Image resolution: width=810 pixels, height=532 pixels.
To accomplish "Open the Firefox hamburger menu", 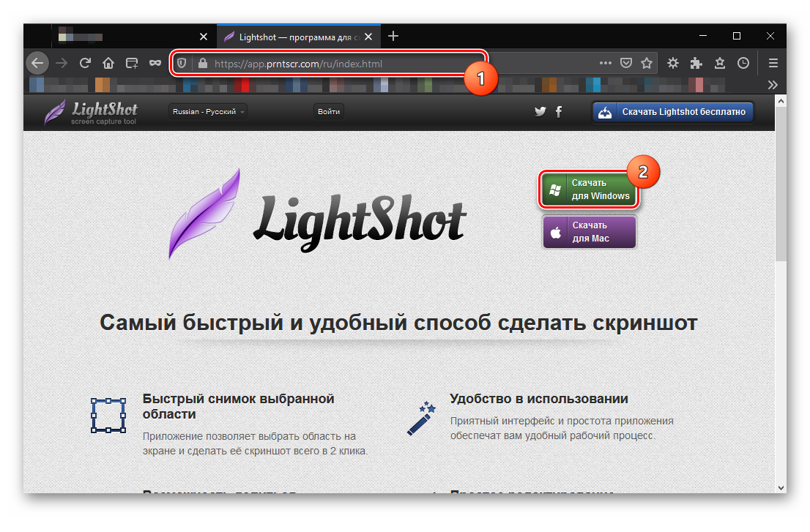I will click(x=773, y=63).
